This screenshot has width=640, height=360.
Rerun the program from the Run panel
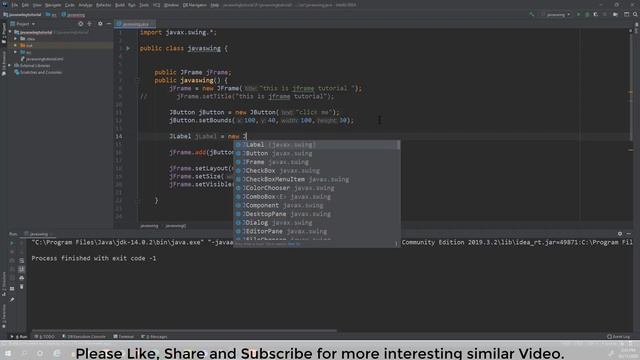point(12,242)
